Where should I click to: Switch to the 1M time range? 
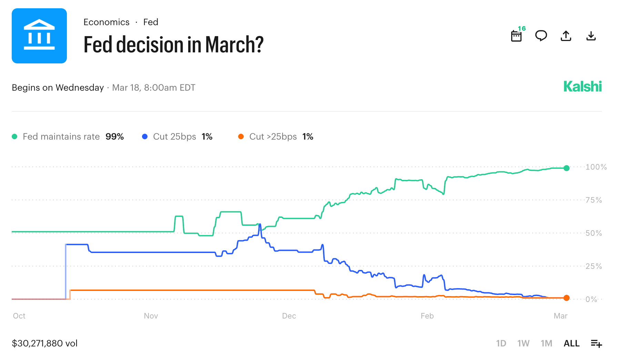[x=546, y=343]
